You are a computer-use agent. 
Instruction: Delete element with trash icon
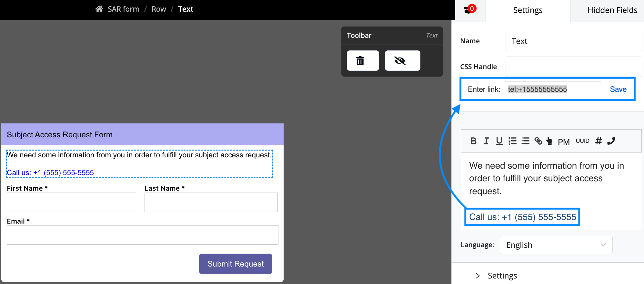point(363,60)
